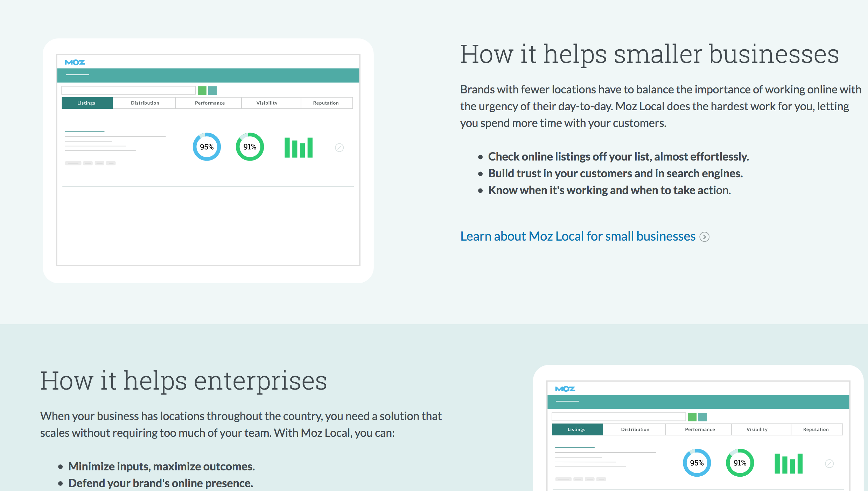This screenshot has width=868, height=491.
Task: Click the teal square beside the lower search field
Action: 702,417
